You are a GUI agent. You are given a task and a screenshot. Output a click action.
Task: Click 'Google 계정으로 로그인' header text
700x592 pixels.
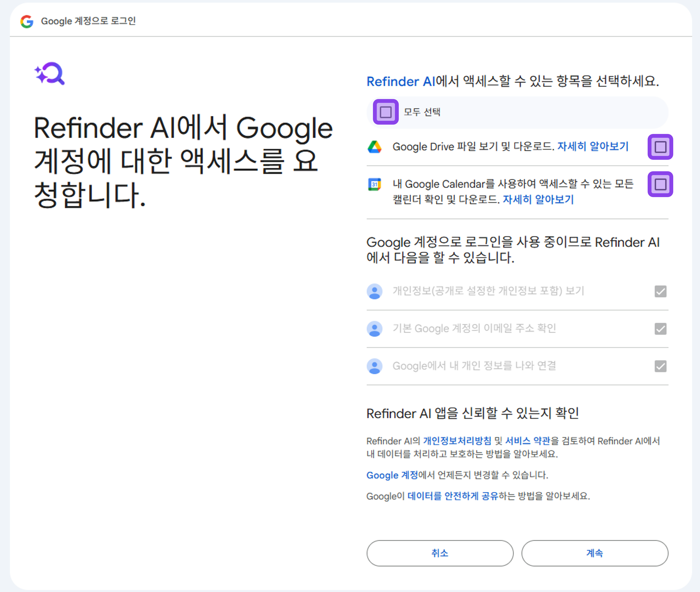click(88, 21)
